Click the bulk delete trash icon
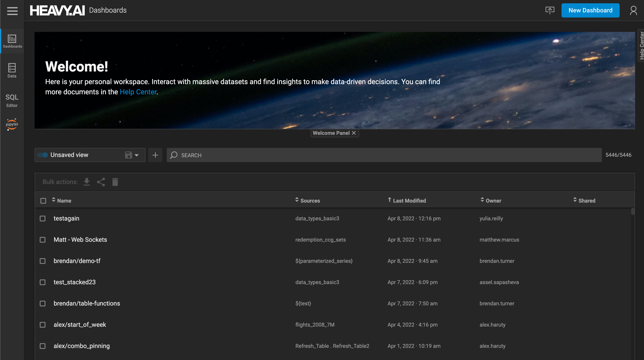Viewport: 644px width, 360px height. pos(115,182)
